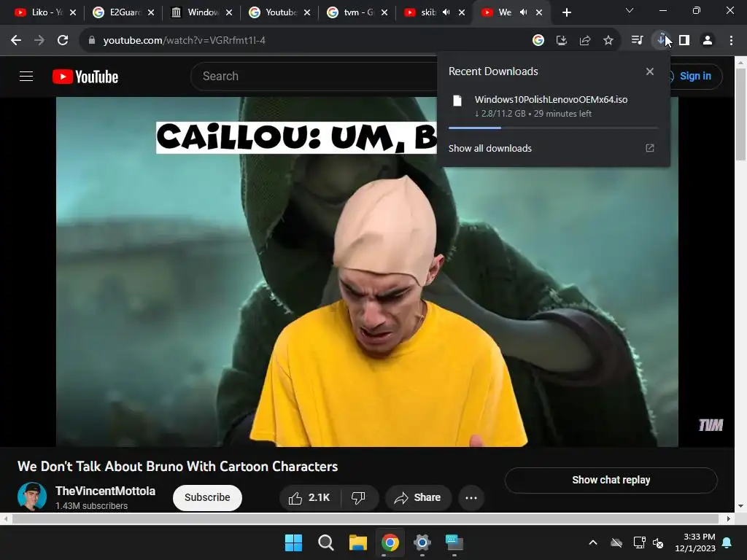The height and width of the screenshot is (560, 747).
Task: Sign in to YouTube
Action: click(695, 76)
